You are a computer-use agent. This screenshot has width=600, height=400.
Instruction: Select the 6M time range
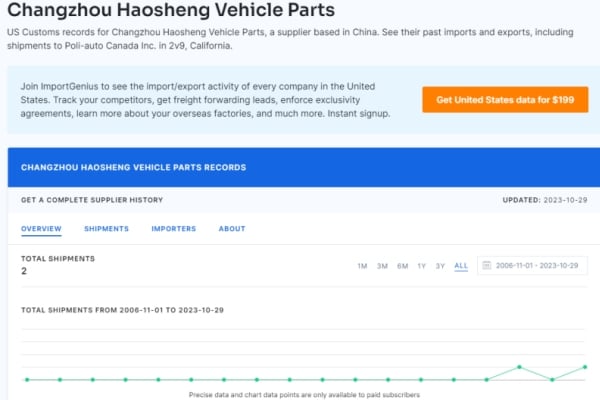403,266
